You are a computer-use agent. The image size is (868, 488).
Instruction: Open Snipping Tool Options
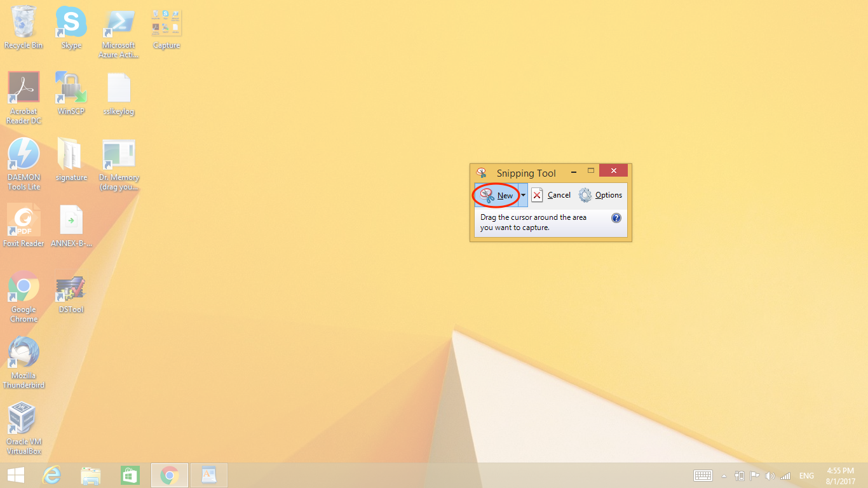tap(600, 195)
